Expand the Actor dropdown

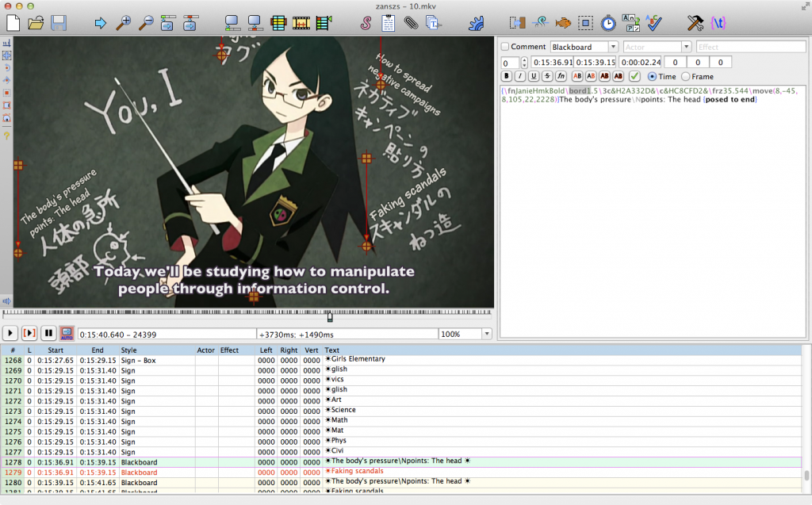pos(686,47)
